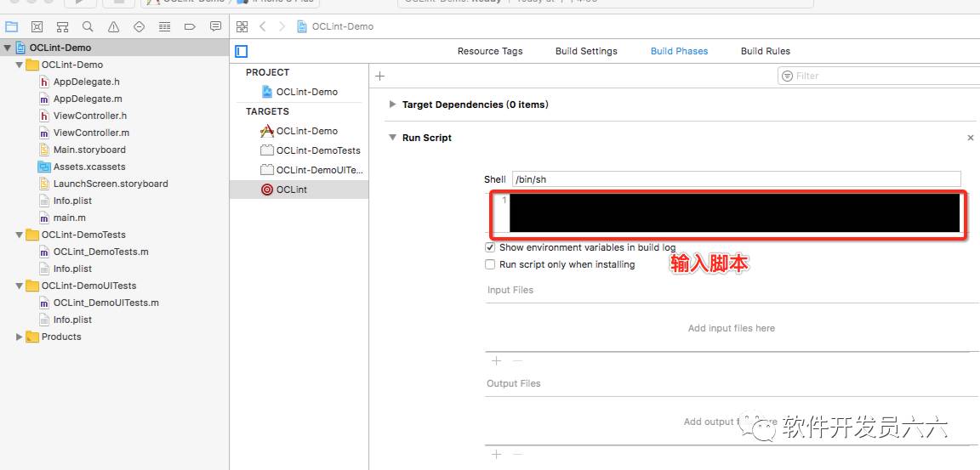Open the Debug navigator
Viewport: 980px width, 470px height.
click(x=165, y=27)
